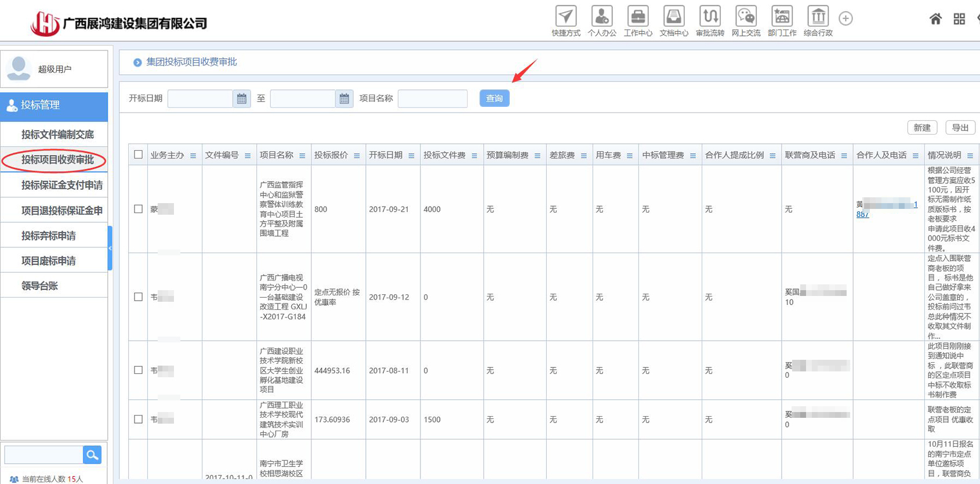980x484 pixels.
Task: Open the start date calendar picker
Action: point(242,99)
